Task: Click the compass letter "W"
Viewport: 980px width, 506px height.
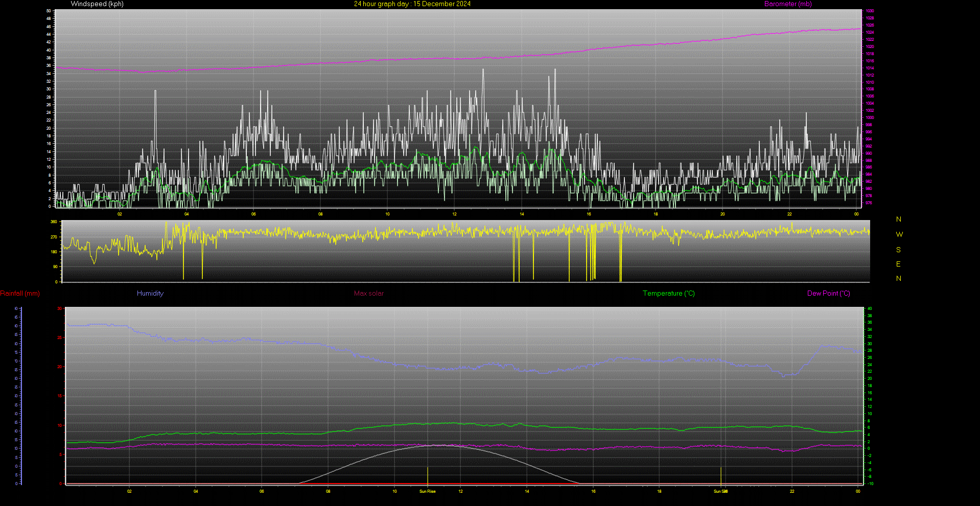Action: click(x=899, y=235)
